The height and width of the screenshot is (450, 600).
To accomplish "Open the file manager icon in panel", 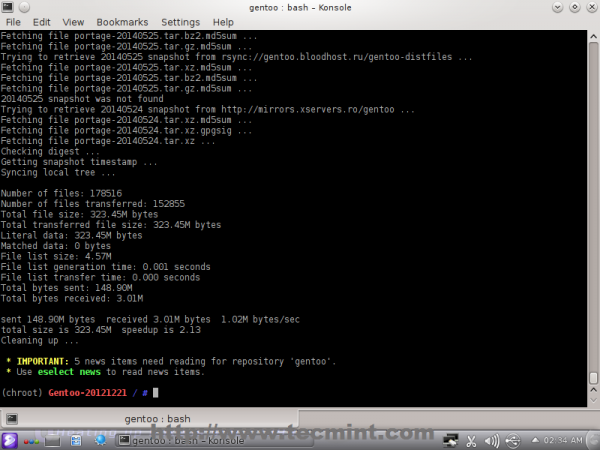I will click(x=76, y=441).
